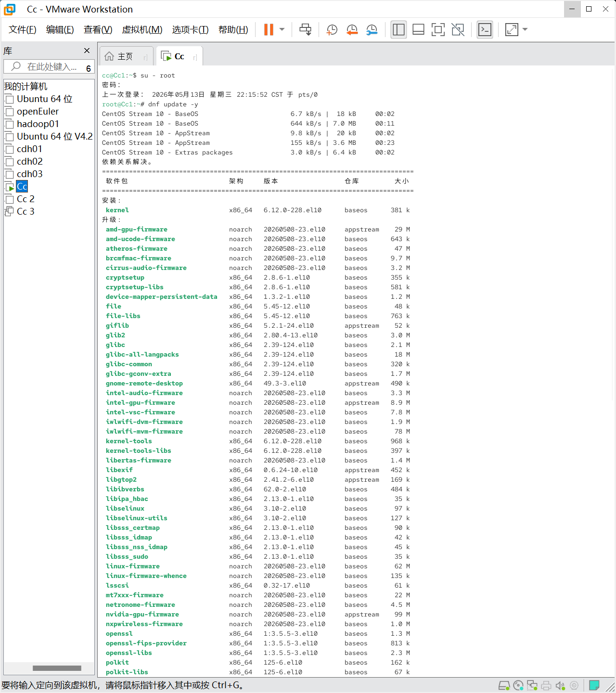Pause the running virtual machine
The image size is (616, 693).
tap(269, 29)
